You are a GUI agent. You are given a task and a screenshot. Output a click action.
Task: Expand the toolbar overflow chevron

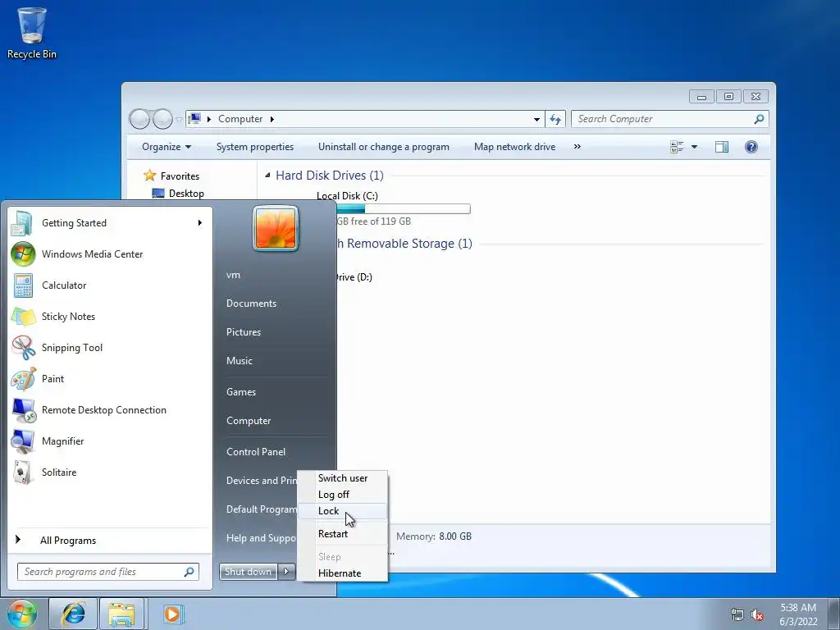click(577, 147)
